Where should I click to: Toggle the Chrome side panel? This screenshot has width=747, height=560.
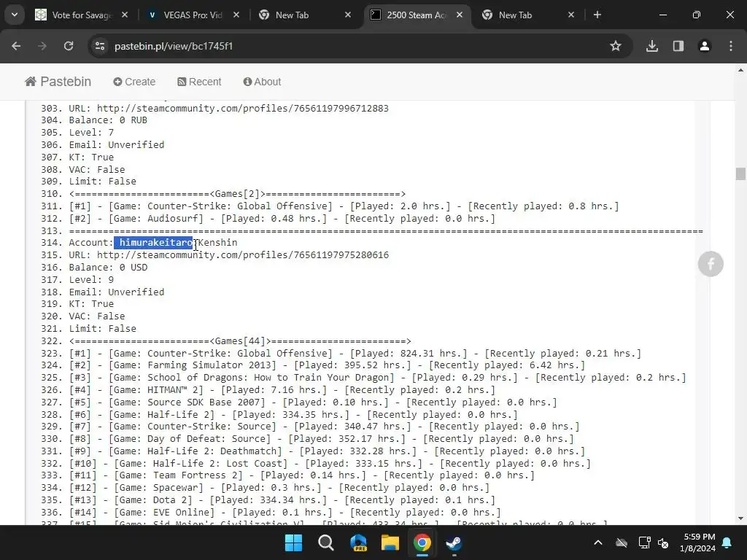pyautogui.click(x=678, y=46)
